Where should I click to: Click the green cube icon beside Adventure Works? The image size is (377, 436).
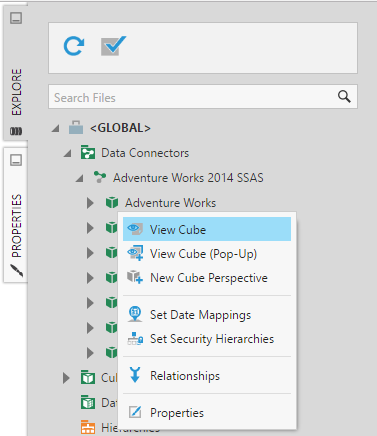coord(112,202)
